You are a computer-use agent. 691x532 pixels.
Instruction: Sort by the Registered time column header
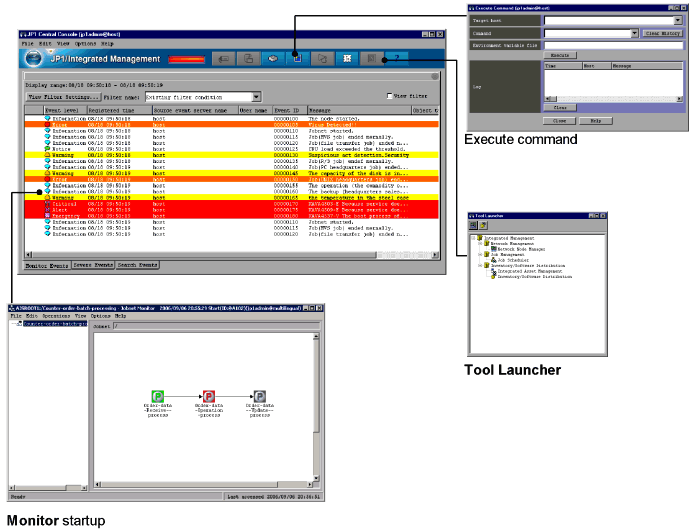point(119,110)
